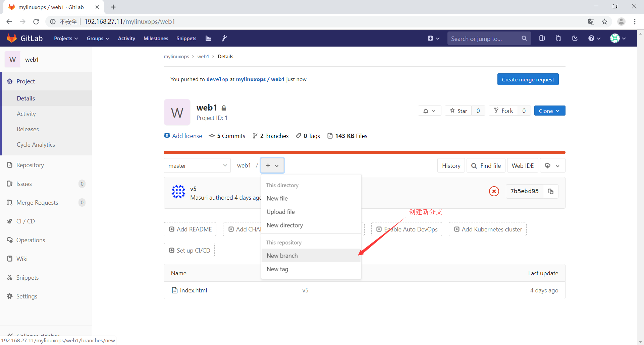Open the 0 Tags link
Viewport: 644px width, 345px height.
(308, 136)
